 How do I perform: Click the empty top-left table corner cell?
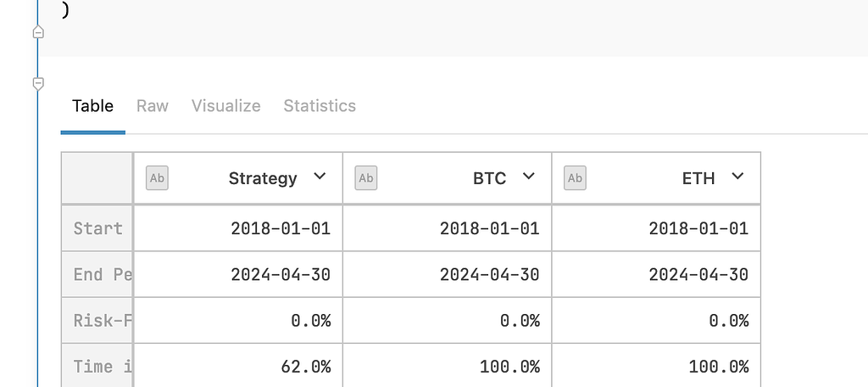[97, 178]
